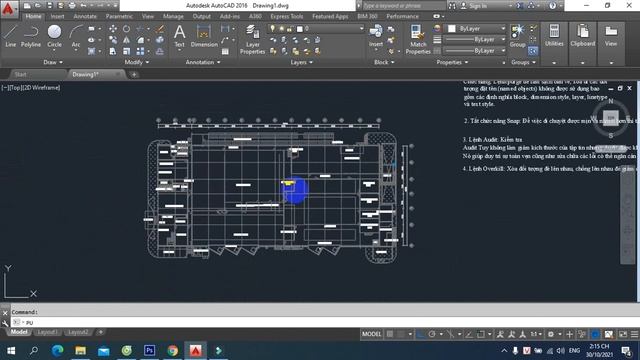Click Sign In in title bar
Viewport: 640px width, 360px height.
478,6
